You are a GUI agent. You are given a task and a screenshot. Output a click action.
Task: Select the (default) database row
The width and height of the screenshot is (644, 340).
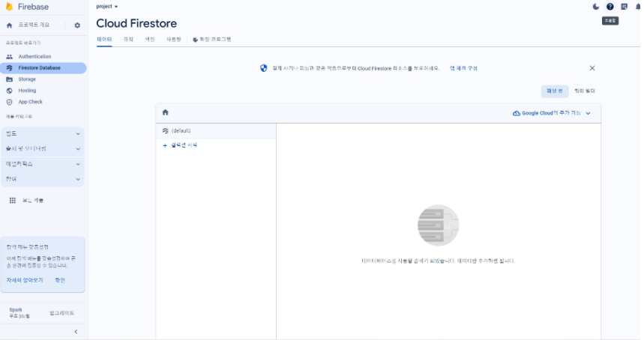pos(216,131)
